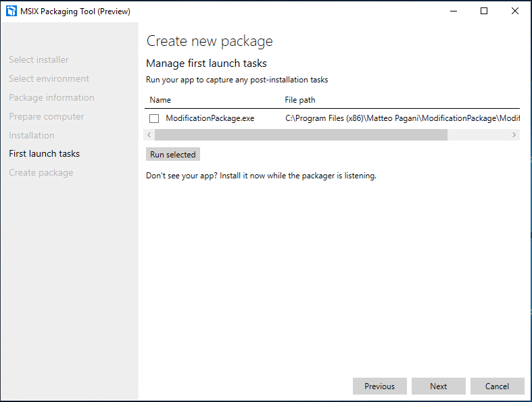The height and width of the screenshot is (402, 532).
Task: Click the scrollbar left arrow in the table
Action: [149, 134]
